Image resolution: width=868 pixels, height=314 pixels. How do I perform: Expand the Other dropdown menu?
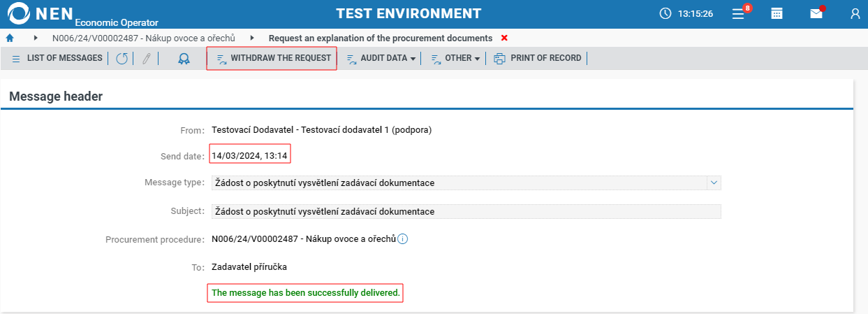pyautogui.click(x=456, y=59)
